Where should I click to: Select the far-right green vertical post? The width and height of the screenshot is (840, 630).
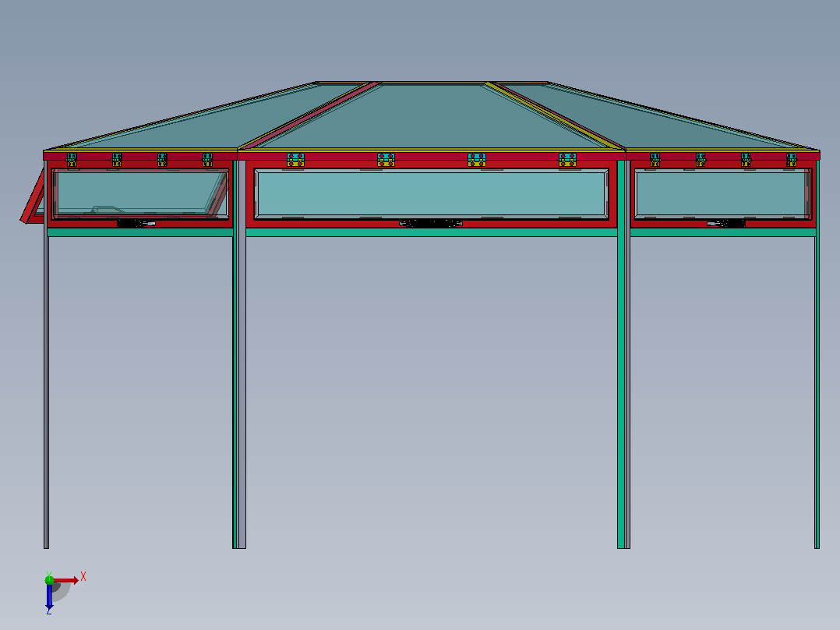817,354
